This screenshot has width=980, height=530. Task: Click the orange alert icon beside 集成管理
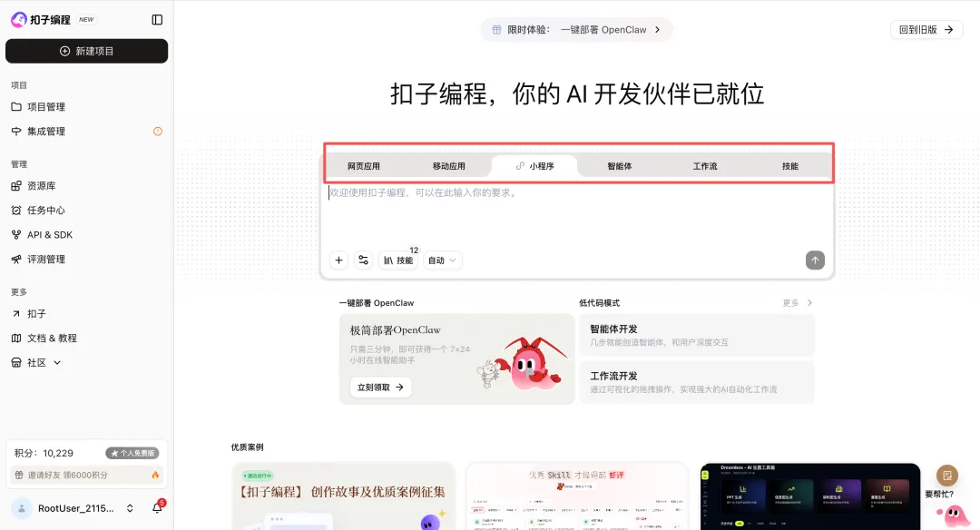pyautogui.click(x=158, y=132)
